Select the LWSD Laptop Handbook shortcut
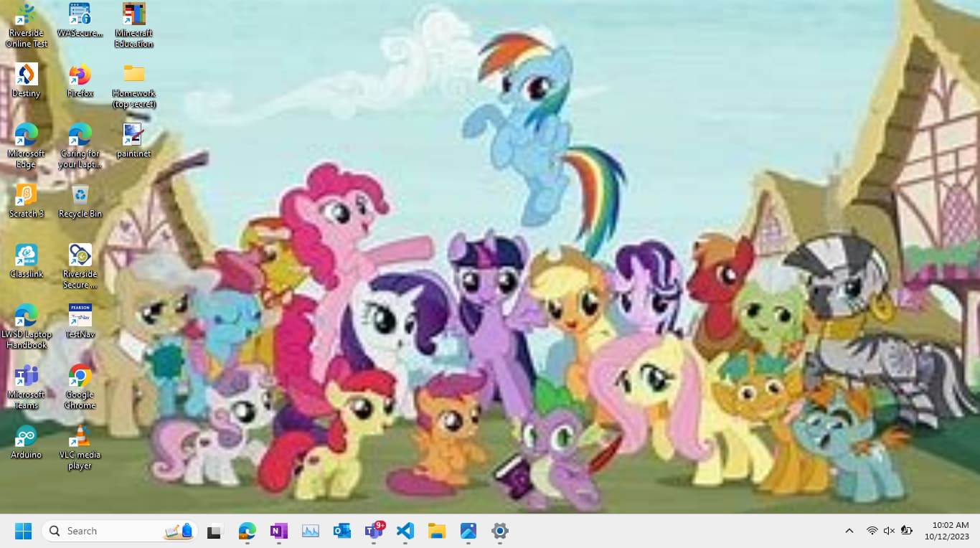The width and height of the screenshot is (980, 548). (x=27, y=327)
